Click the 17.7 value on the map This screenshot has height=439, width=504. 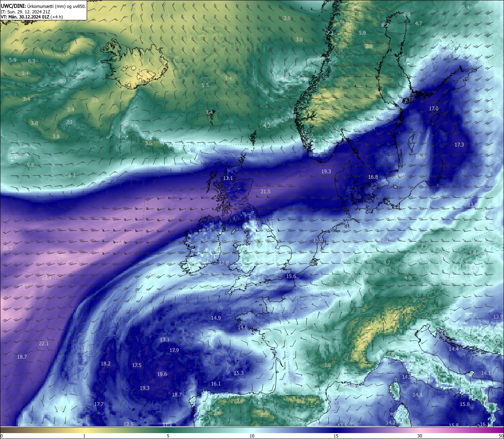click(x=98, y=404)
